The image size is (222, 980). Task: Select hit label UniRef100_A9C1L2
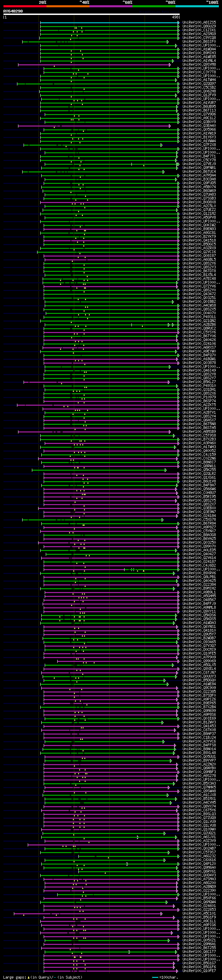tap(199, 118)
